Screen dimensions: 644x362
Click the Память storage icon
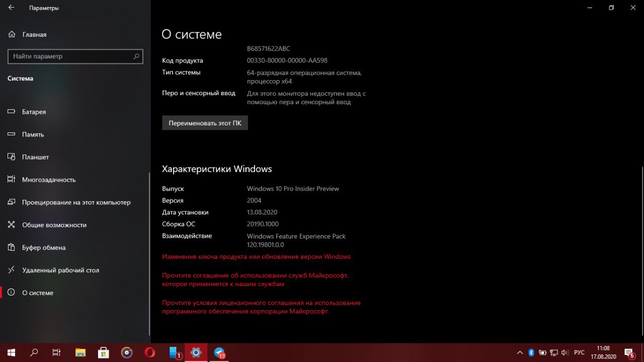coord(12,134)
